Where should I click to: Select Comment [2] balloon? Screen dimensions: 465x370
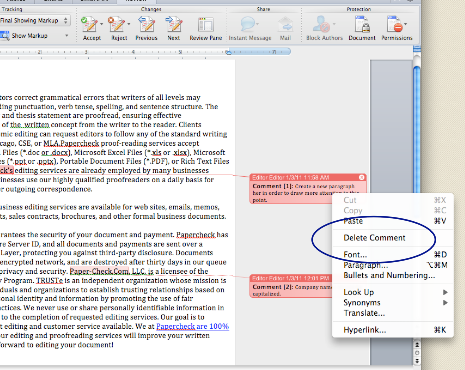pos(291,286)
